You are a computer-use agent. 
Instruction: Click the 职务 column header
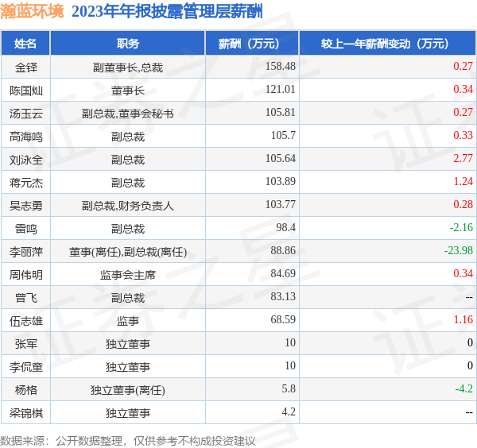128,44
